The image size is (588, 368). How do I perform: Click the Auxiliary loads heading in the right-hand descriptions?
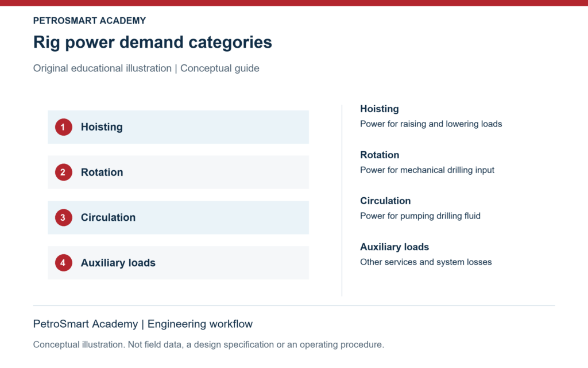[394, 247]
